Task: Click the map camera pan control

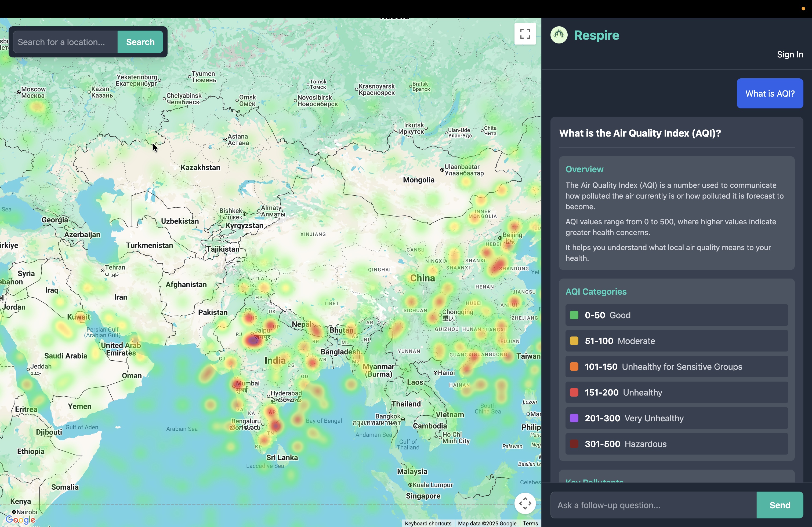Action: pos(525,503)
